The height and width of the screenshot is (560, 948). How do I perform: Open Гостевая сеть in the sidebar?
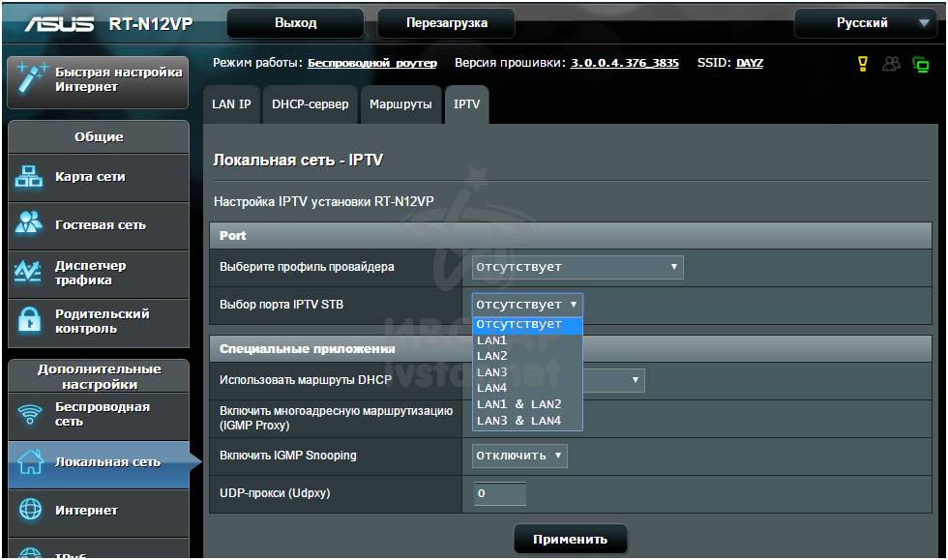tap(99, 225)
